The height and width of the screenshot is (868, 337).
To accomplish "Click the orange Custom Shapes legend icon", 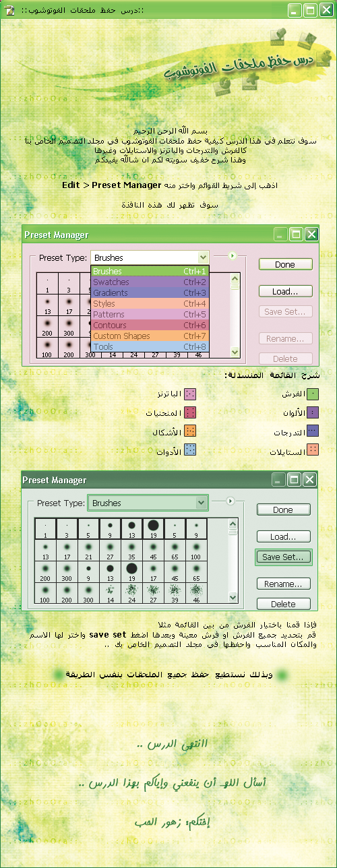I will tap(190, 431).
